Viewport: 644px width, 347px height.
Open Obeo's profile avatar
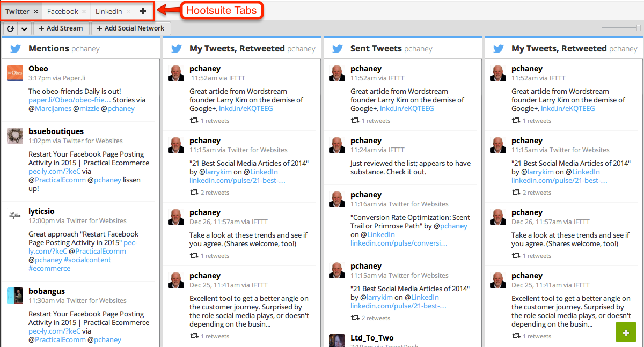(x=15, y=73)
